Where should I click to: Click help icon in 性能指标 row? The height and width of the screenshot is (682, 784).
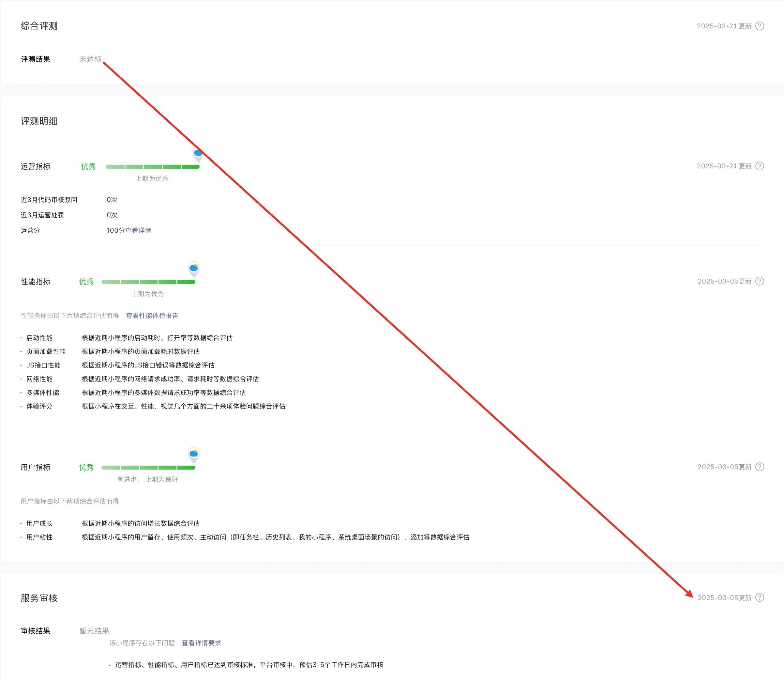[x=759, y=281]
